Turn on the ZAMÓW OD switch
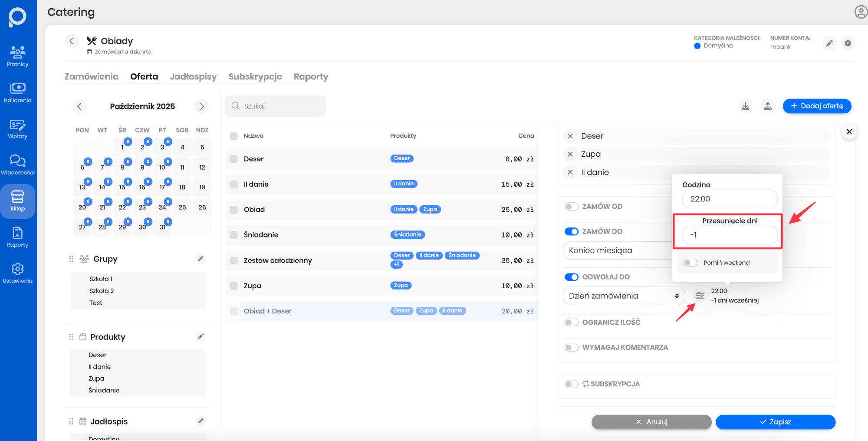 point(572,206)
